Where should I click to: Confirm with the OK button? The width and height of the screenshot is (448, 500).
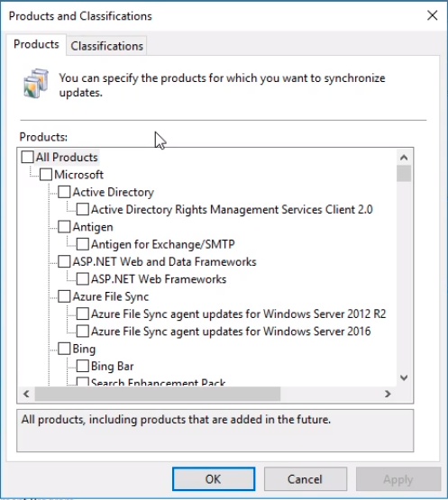[x=214, y=479]
